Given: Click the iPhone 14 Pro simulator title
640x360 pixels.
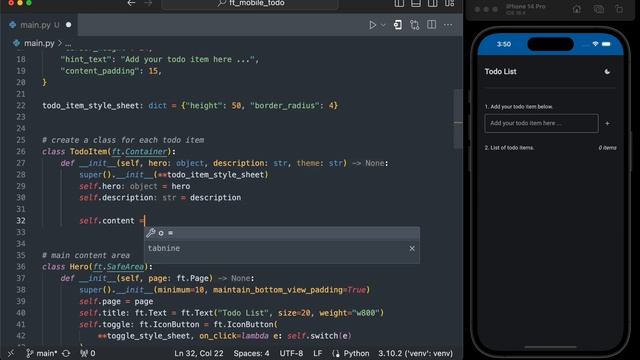Looking at the screenshot, I should point(525,7).
